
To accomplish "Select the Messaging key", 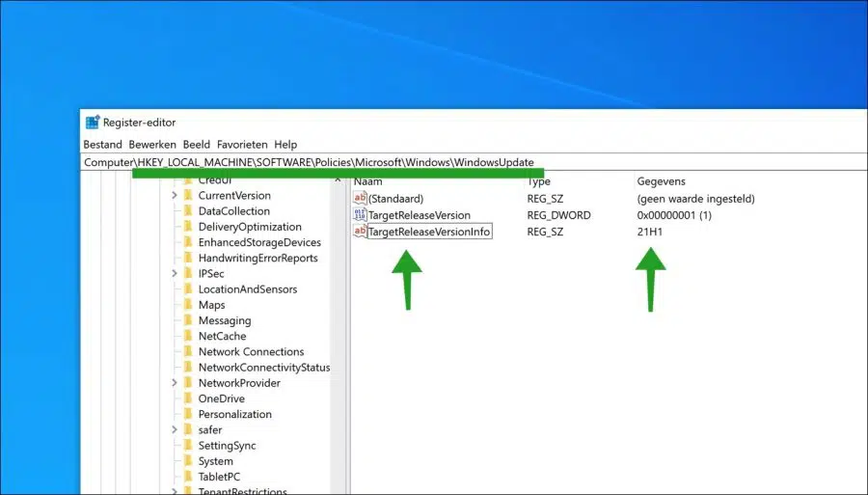I will click(x=225, y=320).
